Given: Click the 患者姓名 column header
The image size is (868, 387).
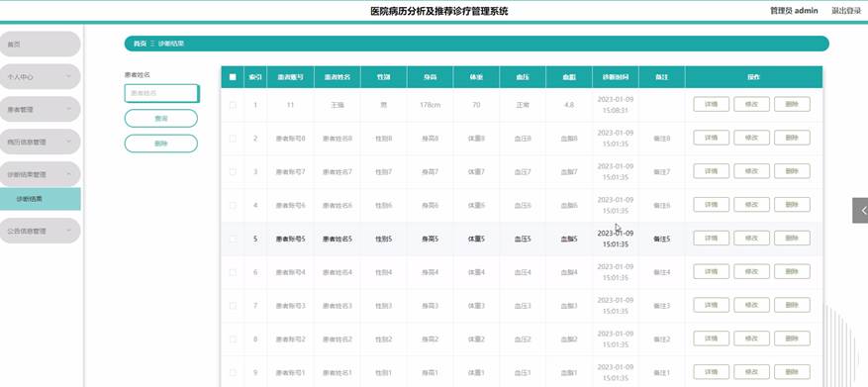Looking at the screenshot, I should 338,77.
